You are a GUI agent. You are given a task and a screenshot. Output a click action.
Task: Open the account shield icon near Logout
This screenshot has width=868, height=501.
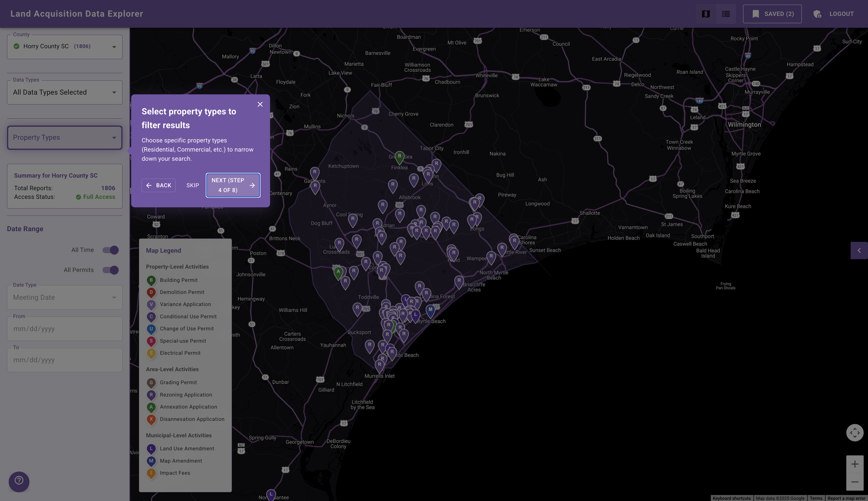tap(817, 14)
